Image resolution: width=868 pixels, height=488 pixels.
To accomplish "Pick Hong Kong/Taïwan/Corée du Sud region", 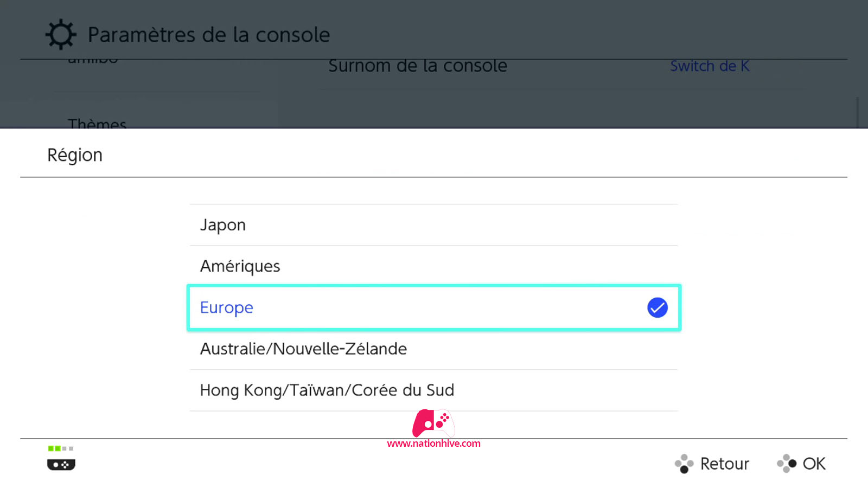I will (x=433, y=390).
